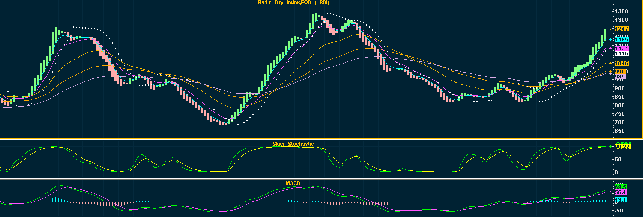Click the 850 price axis value
The height and width of the screenshot is (218, 644).
(620, 97)
